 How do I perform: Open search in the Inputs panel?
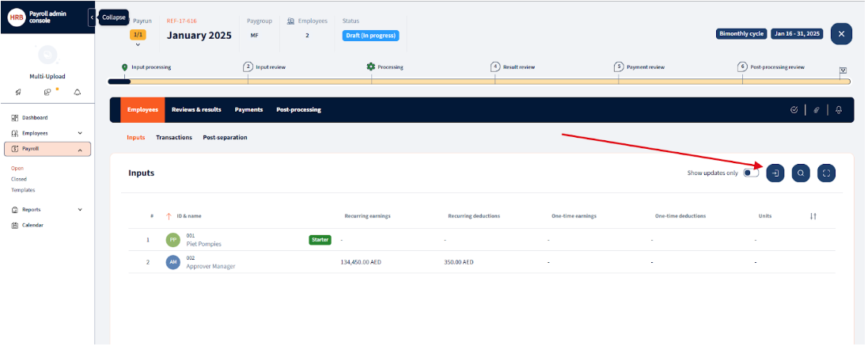tap(801, 173)
